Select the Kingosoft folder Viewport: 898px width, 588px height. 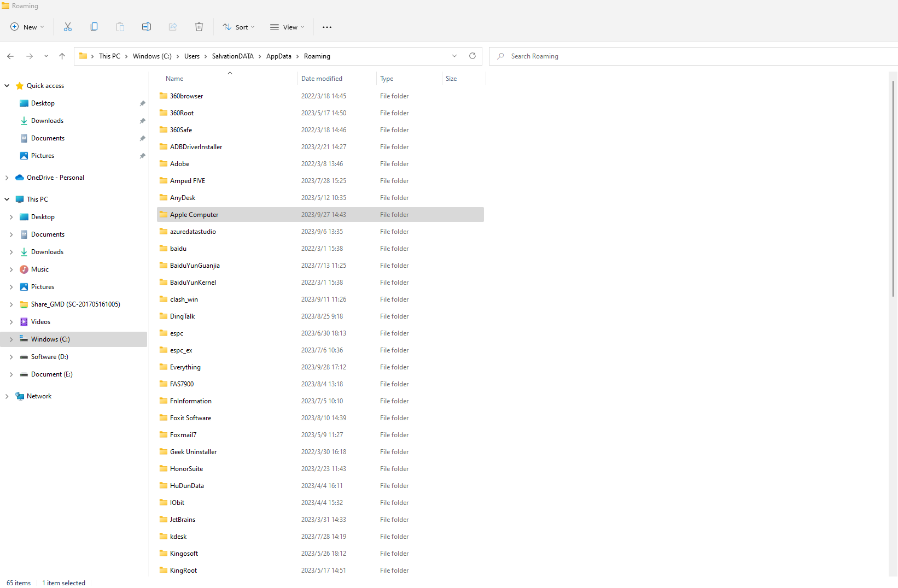320,554
